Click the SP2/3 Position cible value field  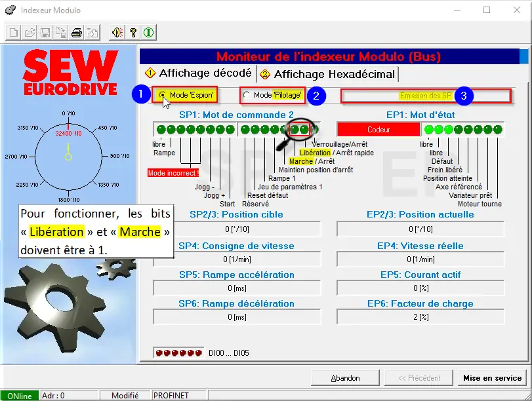[x=237, y=229]
